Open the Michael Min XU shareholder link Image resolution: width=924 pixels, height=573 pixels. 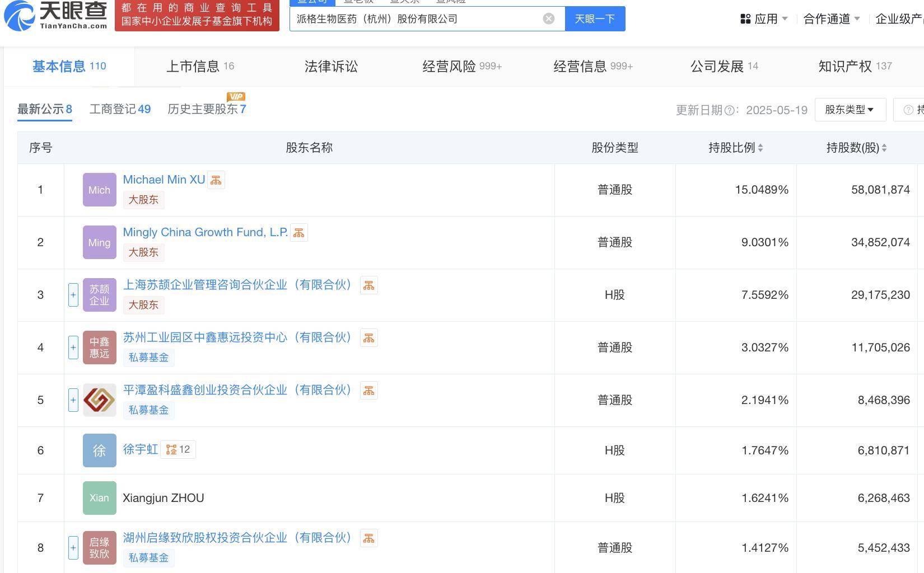tap(164, 180)
